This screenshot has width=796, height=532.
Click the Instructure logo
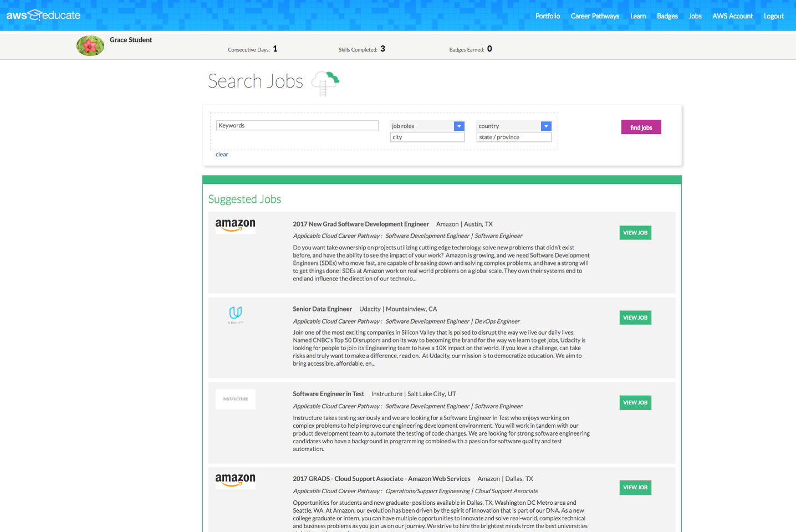[236, 399]
